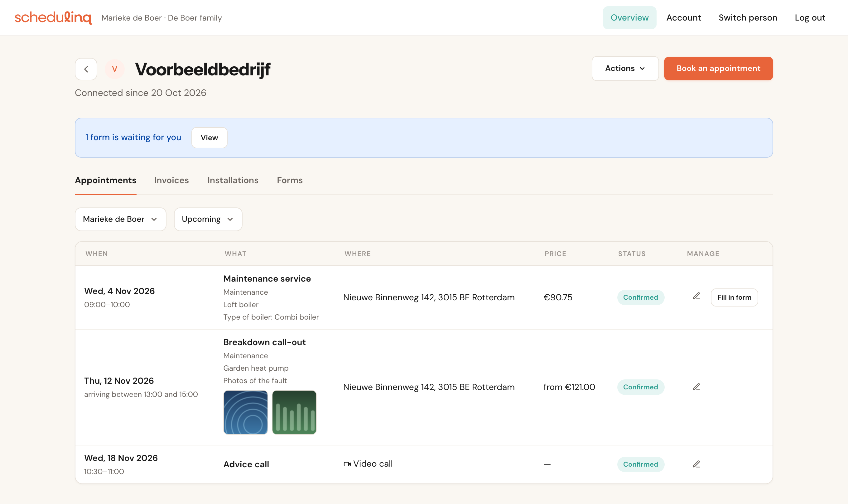The image size is (848, 504).
Task: Edit the Advice call appointment via pencil icon
Action: (696, 464)
